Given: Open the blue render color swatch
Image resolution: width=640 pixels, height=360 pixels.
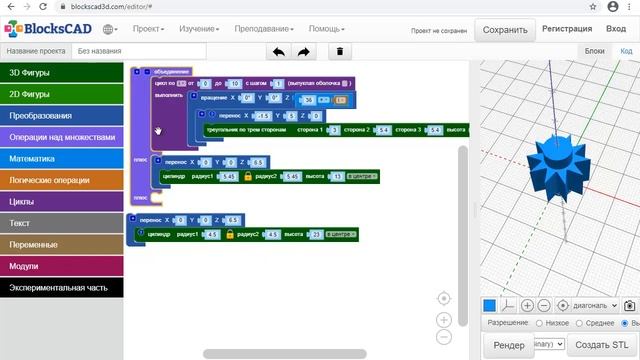Looking at the screenshot, I should tap(489, 305).
